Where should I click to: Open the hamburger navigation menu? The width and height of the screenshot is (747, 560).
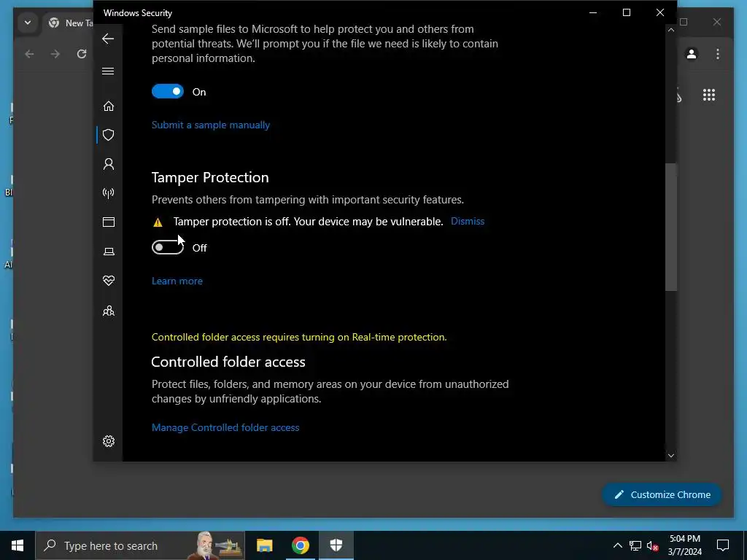coord(108,71)
